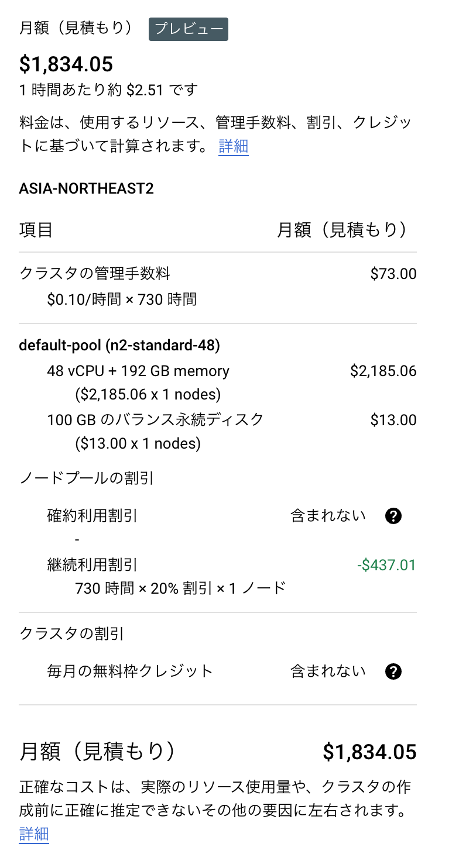
Task: Click the $13.00 disk cost amount
Action: tap(393, 420)
